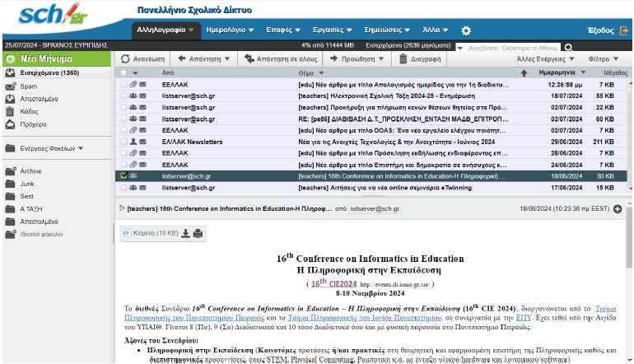
Task: Click the search input field
Action: tap(512, 48)
